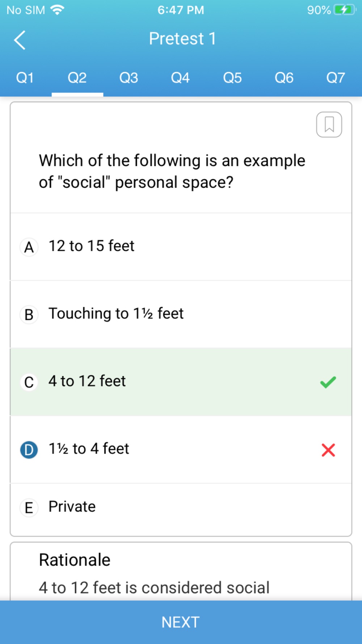Screen dimensions: 362x644
Task: Choose the "12 to 15 feet" option
Action: (181, 247)
